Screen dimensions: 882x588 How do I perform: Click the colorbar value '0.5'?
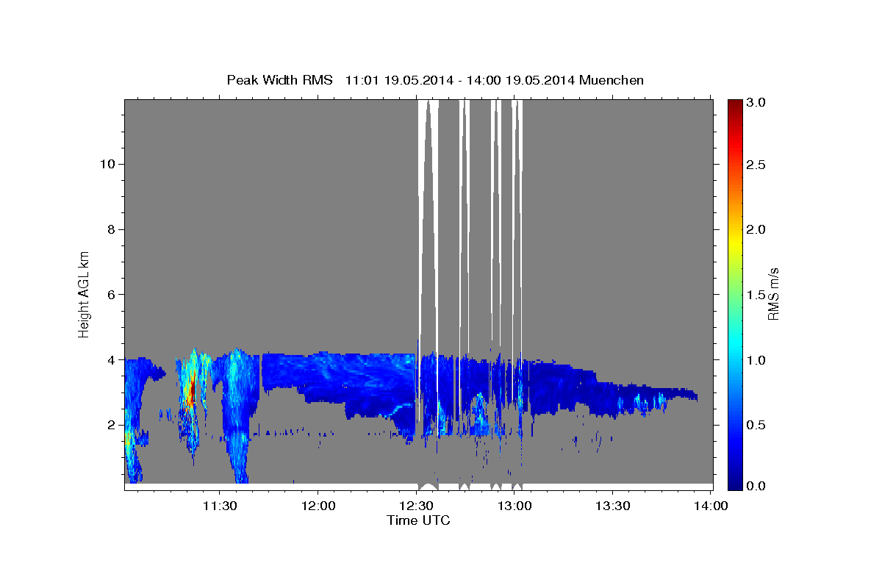(758, 425)
